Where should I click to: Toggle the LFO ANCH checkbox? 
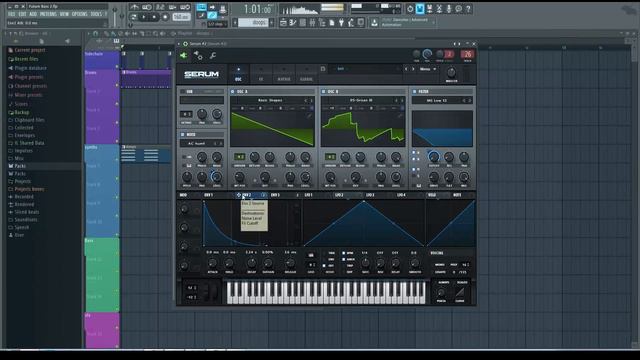coord(344,259)
